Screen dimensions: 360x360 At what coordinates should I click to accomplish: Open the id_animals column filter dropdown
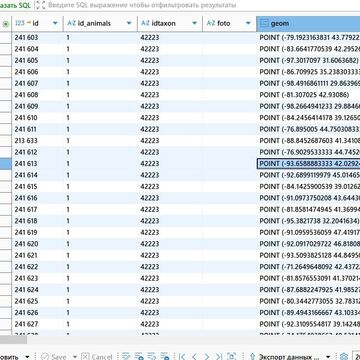(129, 23)
